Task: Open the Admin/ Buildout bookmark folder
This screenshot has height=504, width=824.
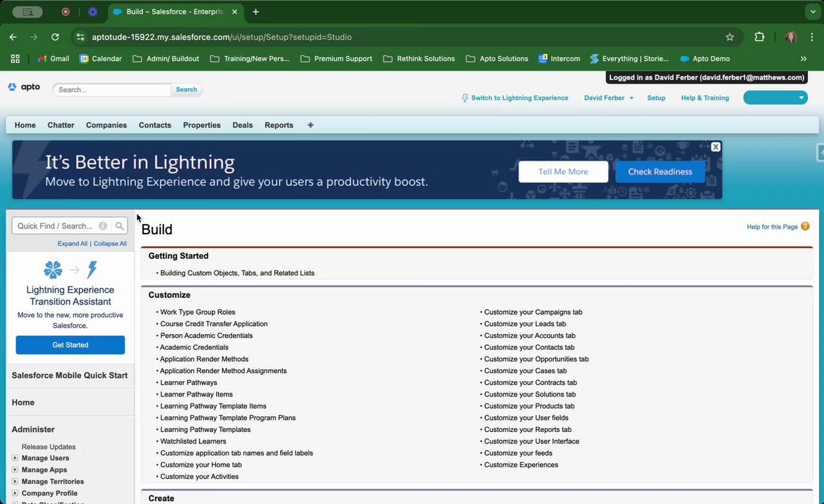Action: point(165,59)
